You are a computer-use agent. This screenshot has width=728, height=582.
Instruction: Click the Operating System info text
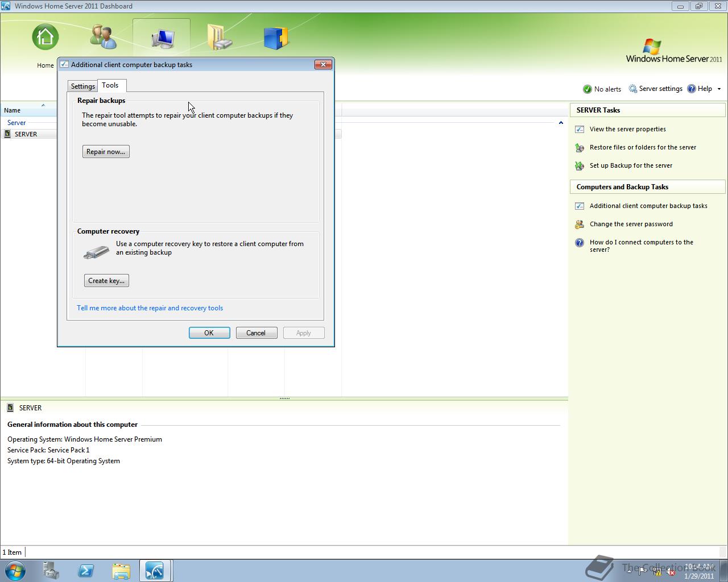tap(85, 439)
